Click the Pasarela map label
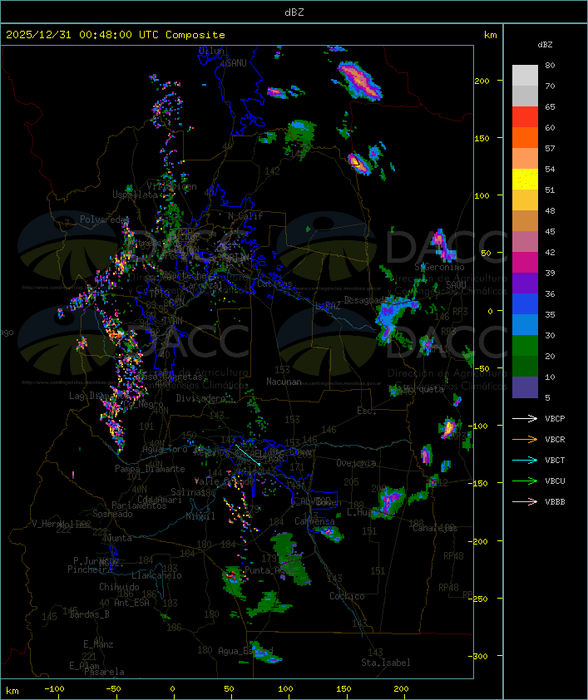Image resolution: width=588 pixels, height=700 pixels. (x=104, y=672)
